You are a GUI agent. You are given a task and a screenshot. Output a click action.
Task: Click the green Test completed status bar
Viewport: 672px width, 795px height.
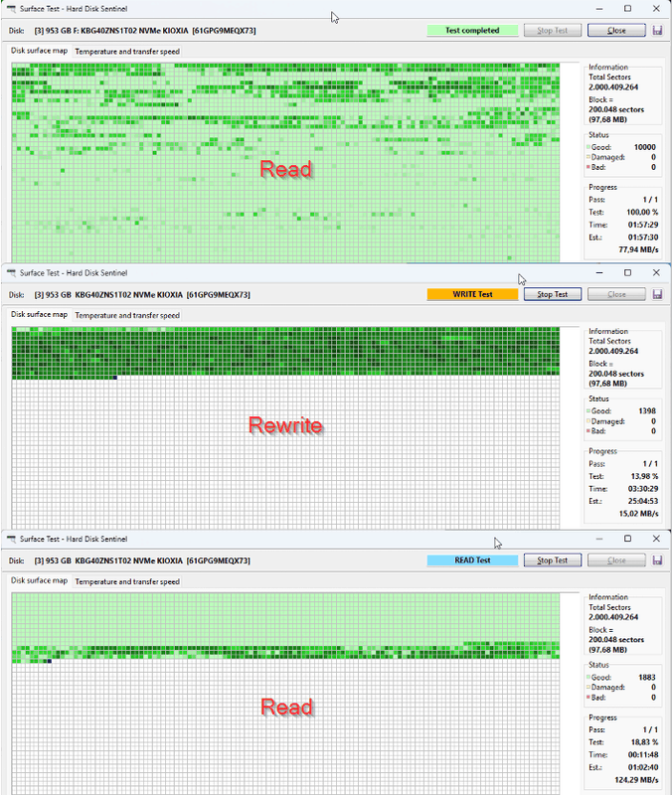coord(472,31)
